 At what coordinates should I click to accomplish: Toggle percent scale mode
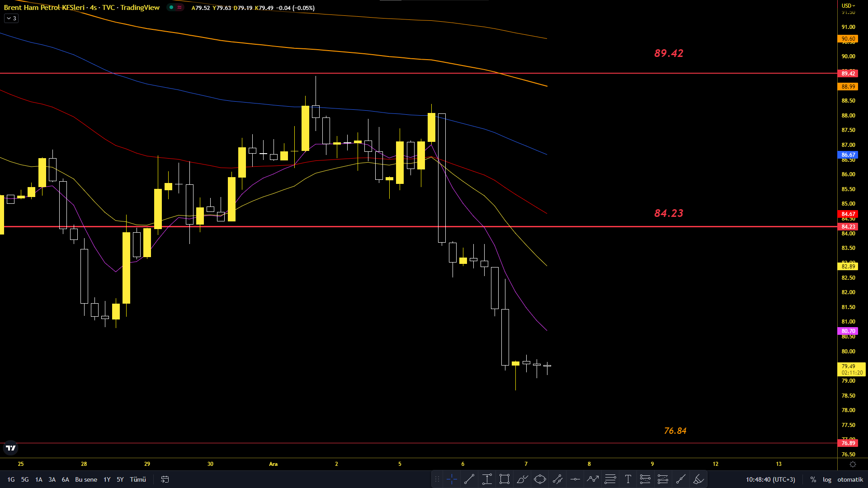tap(813, 479)
